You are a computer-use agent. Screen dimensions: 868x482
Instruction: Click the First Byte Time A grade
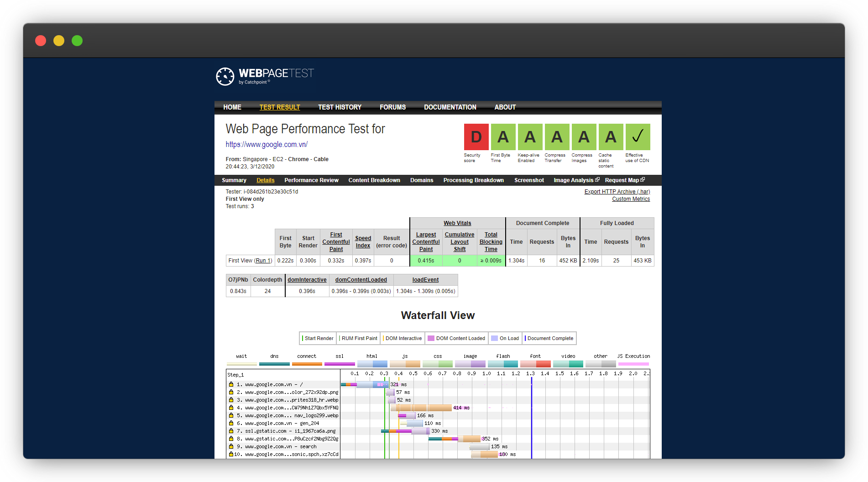503,137
